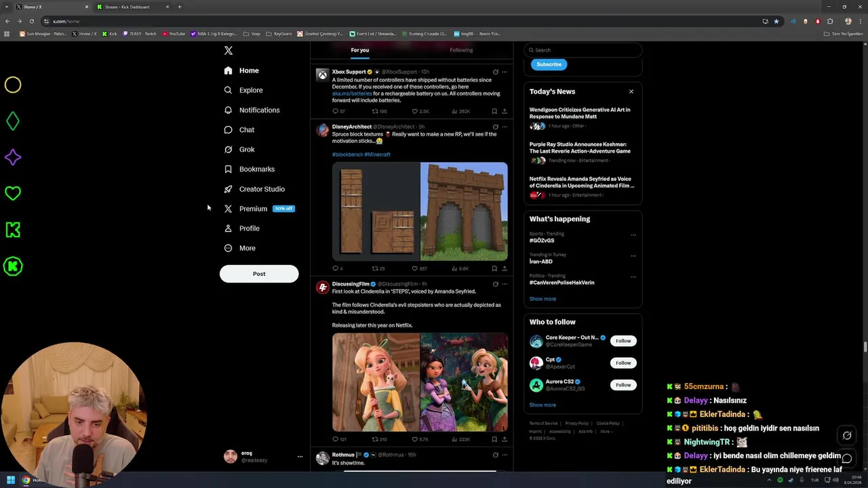
Task: Open Premium 50% off item
Action: pyautogui.click(x=259, y=209)
